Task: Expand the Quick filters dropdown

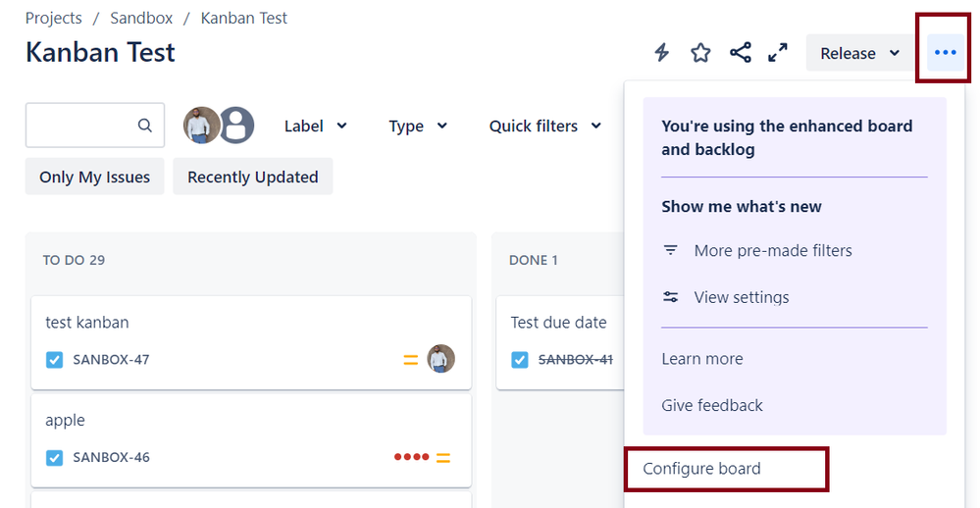Action: coord(545,126)
